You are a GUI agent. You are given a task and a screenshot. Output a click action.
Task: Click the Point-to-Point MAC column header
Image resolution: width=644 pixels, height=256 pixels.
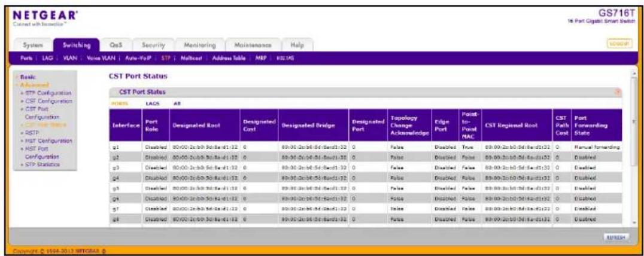pos(469,125)
